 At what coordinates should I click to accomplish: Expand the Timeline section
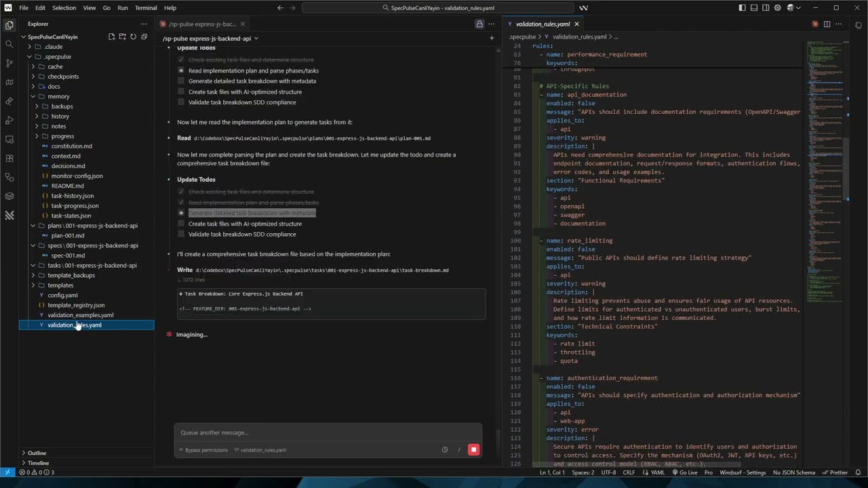pyautogui.click(x=38, y=463)
